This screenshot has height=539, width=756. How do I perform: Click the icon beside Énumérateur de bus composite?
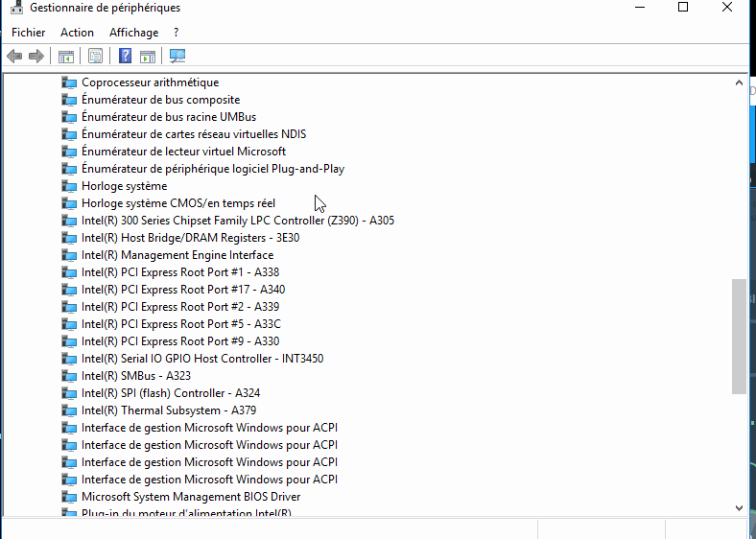69,100
